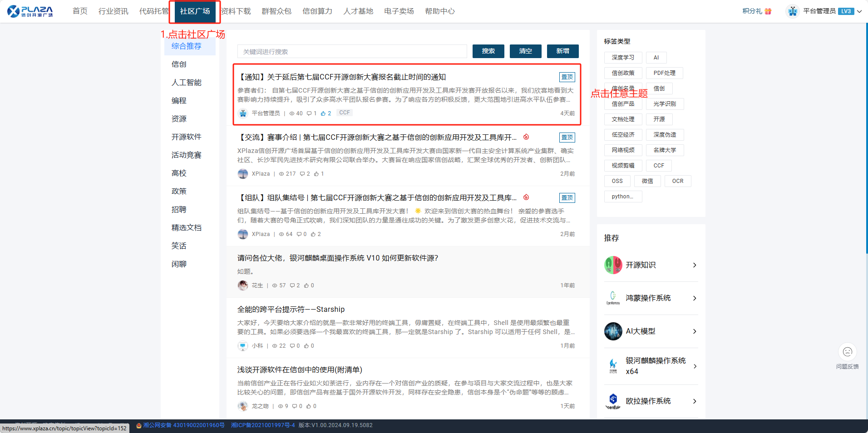
Task: Expand the 开源知识 recommendation chevron
Action: point(694,265)
